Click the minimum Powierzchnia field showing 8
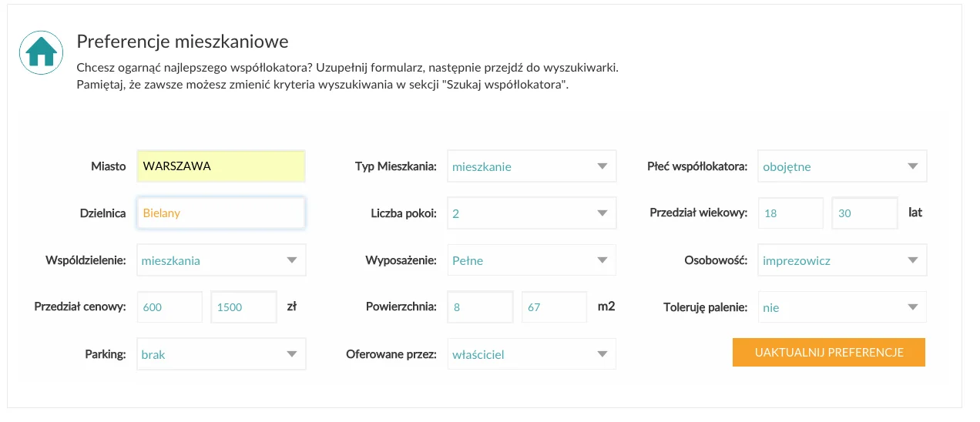 480,307
